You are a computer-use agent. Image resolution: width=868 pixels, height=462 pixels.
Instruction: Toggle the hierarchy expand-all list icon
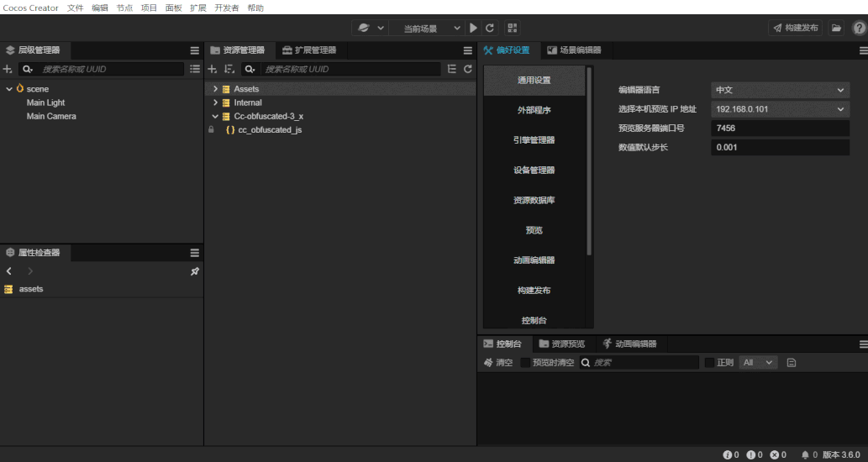[195, 69]
